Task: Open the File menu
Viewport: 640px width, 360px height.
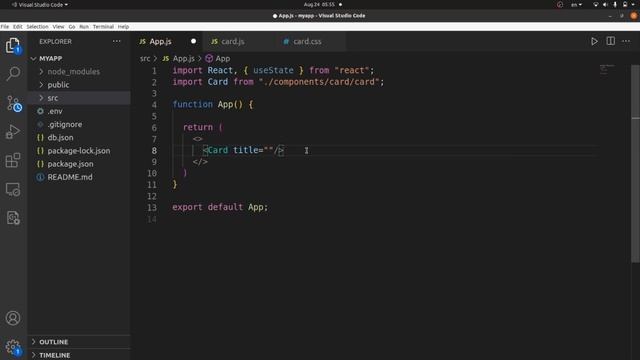Action: 5,27
